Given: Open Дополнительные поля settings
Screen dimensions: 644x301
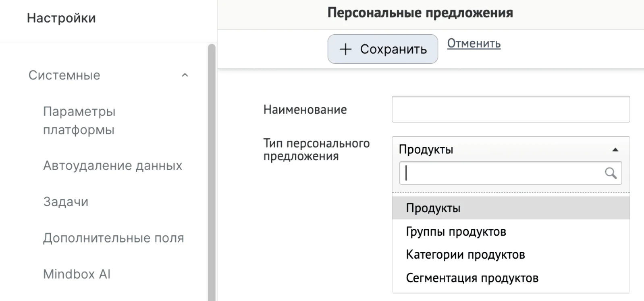Looking at the screenshot, I should click(x=114, y=238).
